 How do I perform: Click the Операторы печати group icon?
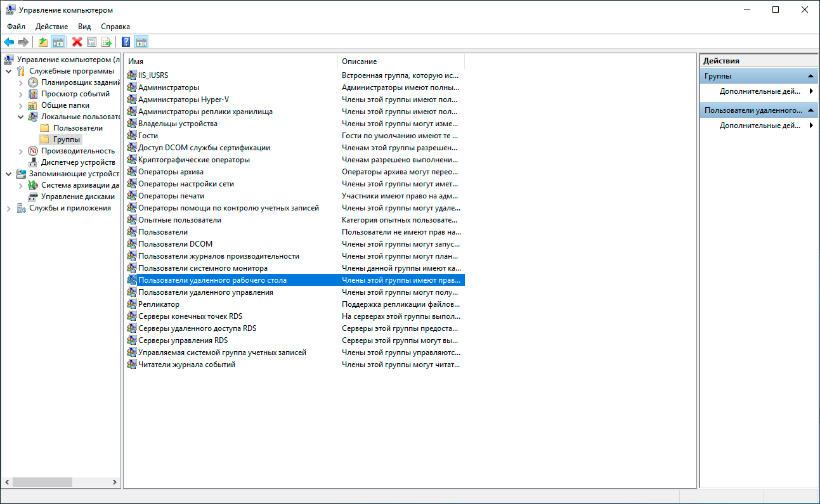(x=132, y=196)
